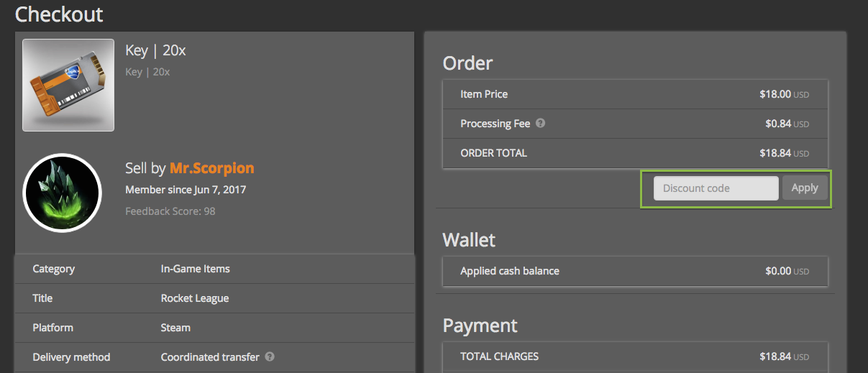Screen dimensions: 868x373
Task: Click the Key 20x item thumbnail
Action: pos(68,86)
